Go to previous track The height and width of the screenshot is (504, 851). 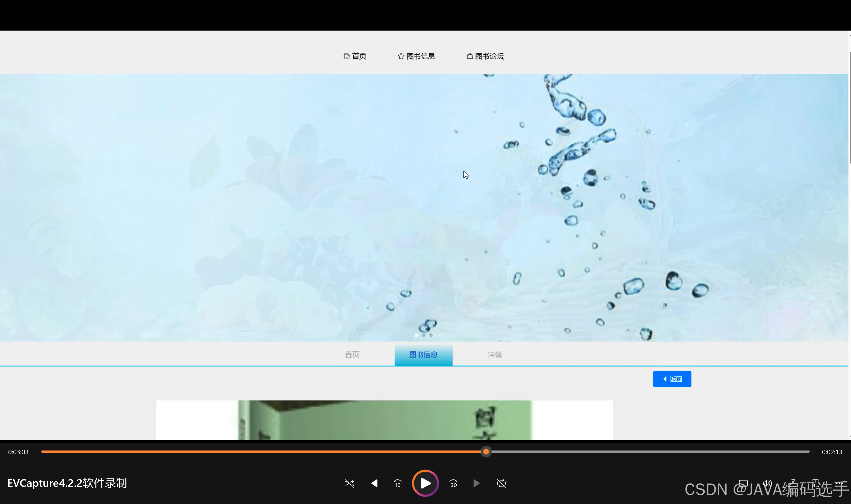(373, 483)
